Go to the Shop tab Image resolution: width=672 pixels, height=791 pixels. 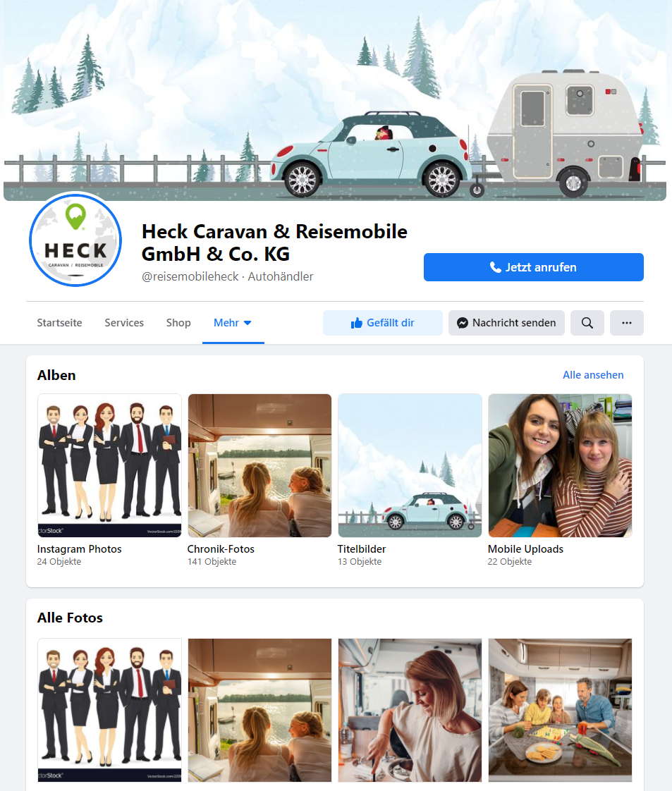click(178, 323)
